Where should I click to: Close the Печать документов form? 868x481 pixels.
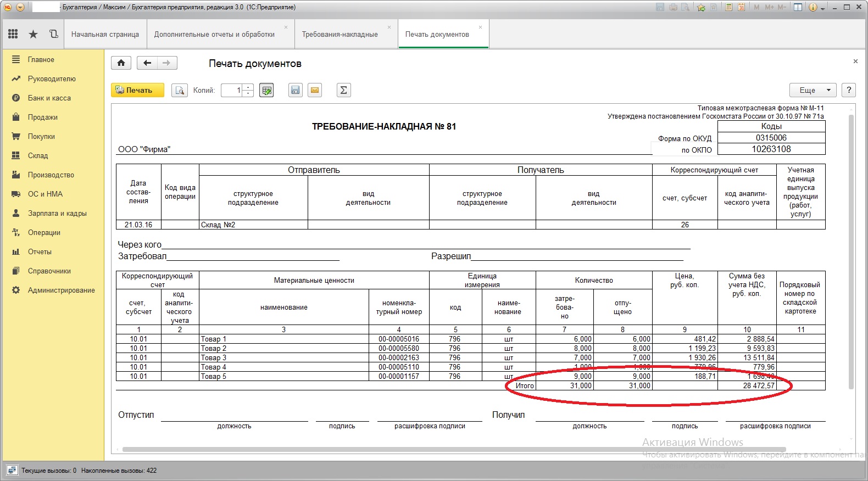click(855, 61)
